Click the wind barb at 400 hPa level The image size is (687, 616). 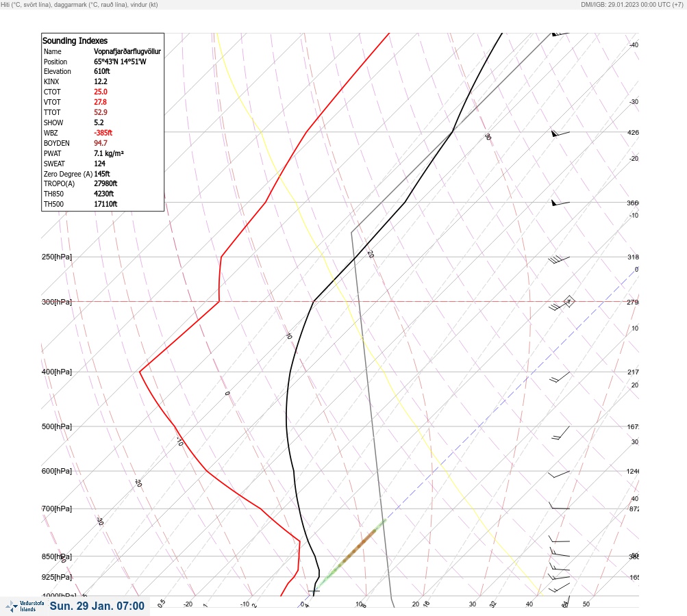click(560, 377)
